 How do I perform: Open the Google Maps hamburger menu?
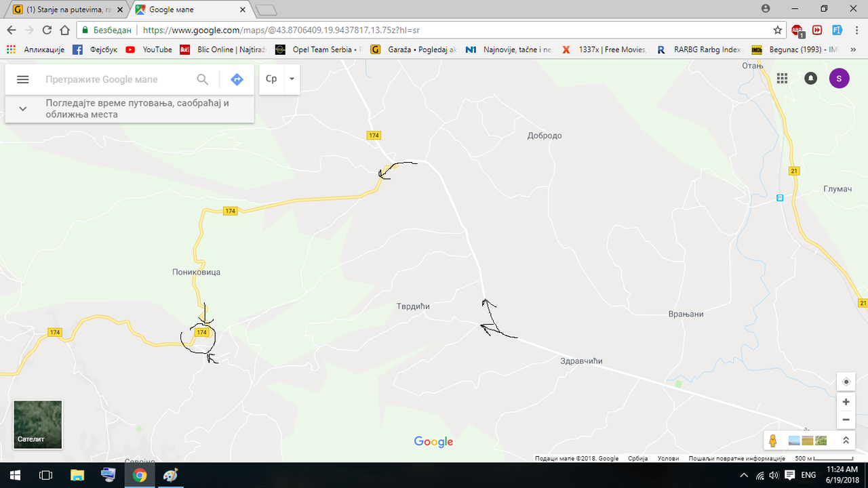pyautogui.click(x=22, y=79)
